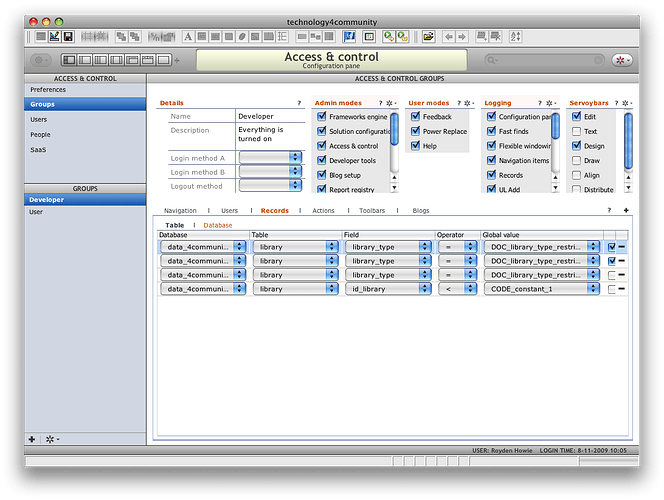The image size is (664, 500).
Task: Expand the id_library field dropdown
Action: point(426,289)
